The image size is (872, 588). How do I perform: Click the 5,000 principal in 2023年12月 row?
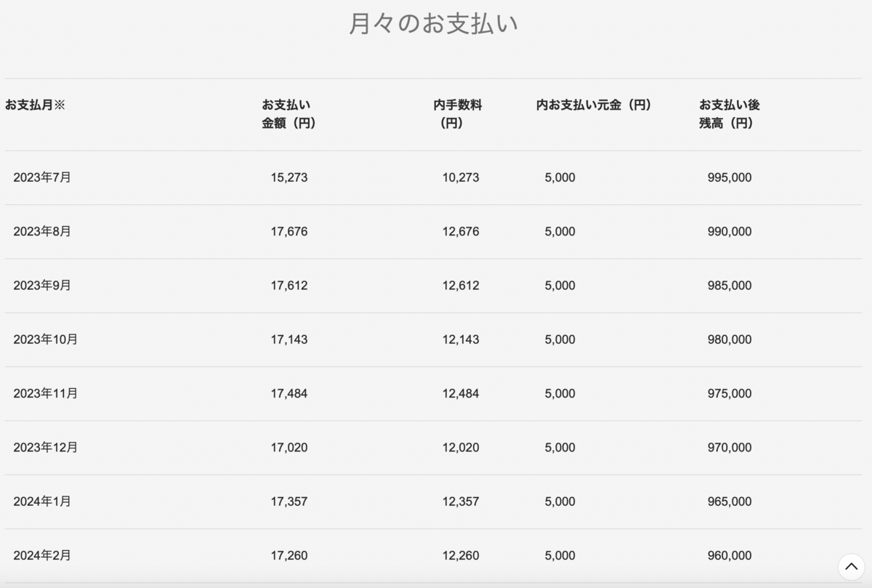[560, 448]
